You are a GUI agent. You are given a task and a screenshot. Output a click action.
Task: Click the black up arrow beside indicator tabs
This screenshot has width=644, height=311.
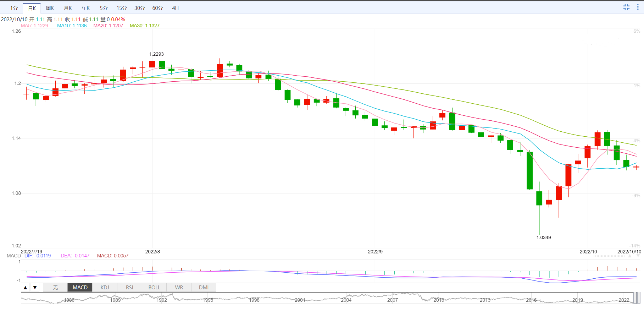click(25, 288)
